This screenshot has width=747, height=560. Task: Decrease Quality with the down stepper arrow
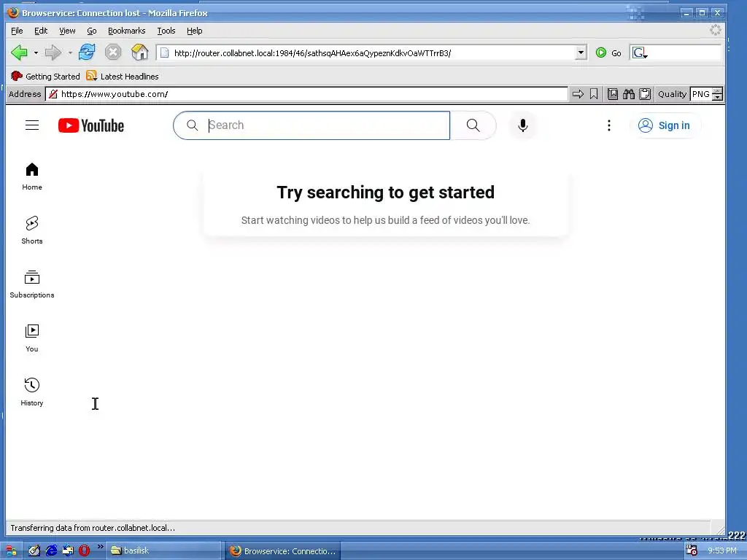pyautogui.click(x=718, y=97)
